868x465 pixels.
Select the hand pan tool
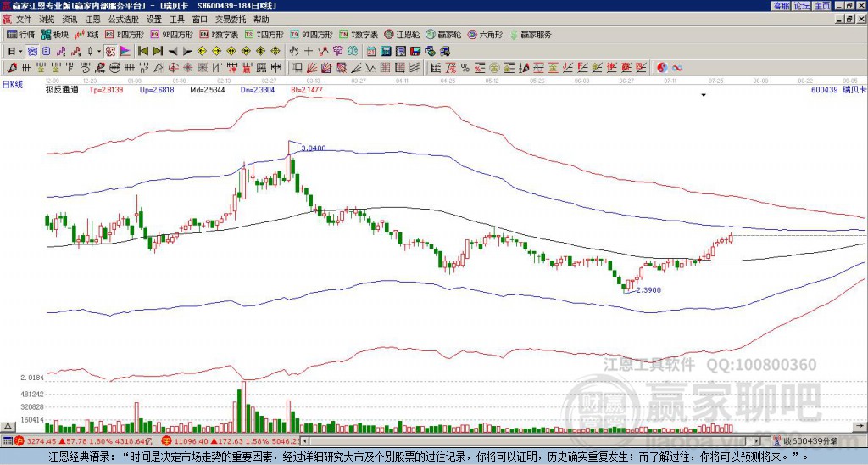[294, 52]
